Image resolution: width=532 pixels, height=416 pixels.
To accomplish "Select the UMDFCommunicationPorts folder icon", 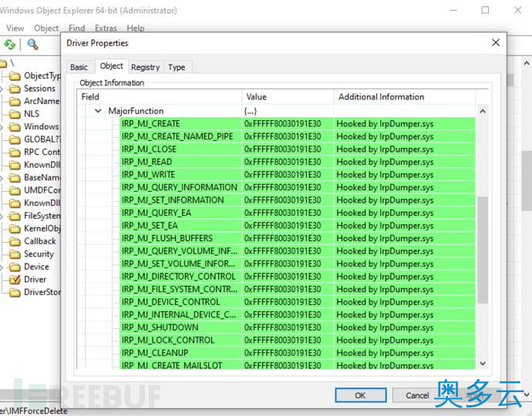I will coord(15,190).
